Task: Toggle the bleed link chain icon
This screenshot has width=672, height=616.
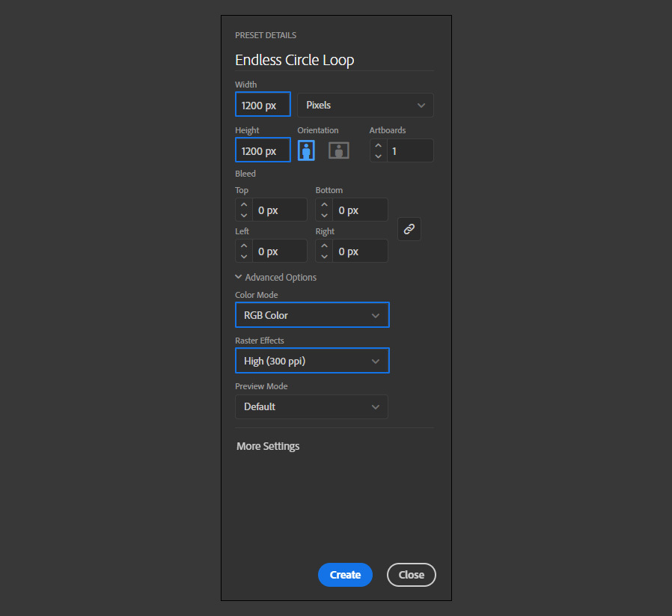Action: [409, 229]
